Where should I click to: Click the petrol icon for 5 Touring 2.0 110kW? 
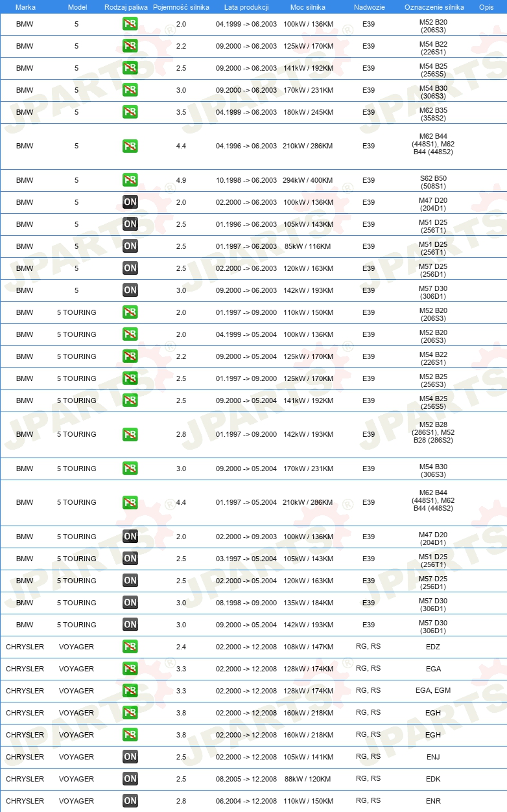[x=130, y=312]
